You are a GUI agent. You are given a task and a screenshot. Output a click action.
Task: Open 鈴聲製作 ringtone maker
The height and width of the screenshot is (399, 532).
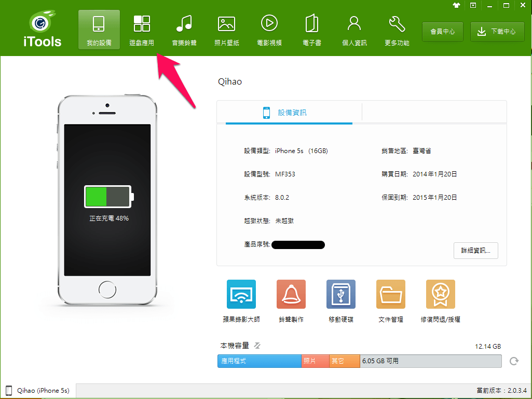tap(291, 301)
